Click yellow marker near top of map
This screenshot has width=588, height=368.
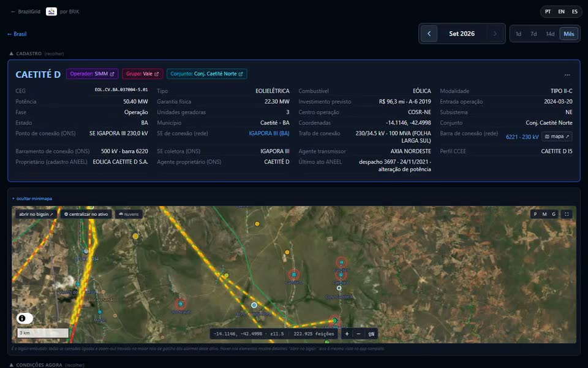click(x=257, y=224)
